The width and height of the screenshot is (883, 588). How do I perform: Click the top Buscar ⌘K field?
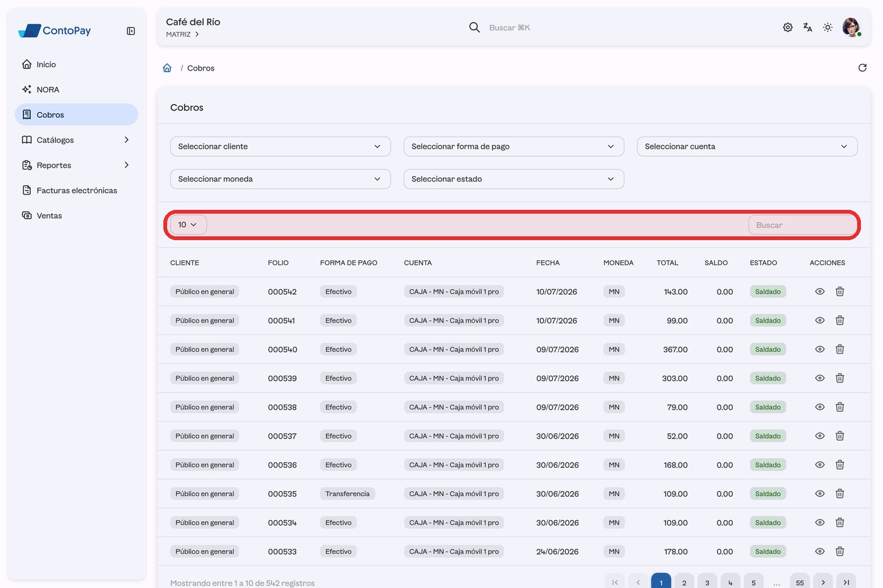click(510, 28)
